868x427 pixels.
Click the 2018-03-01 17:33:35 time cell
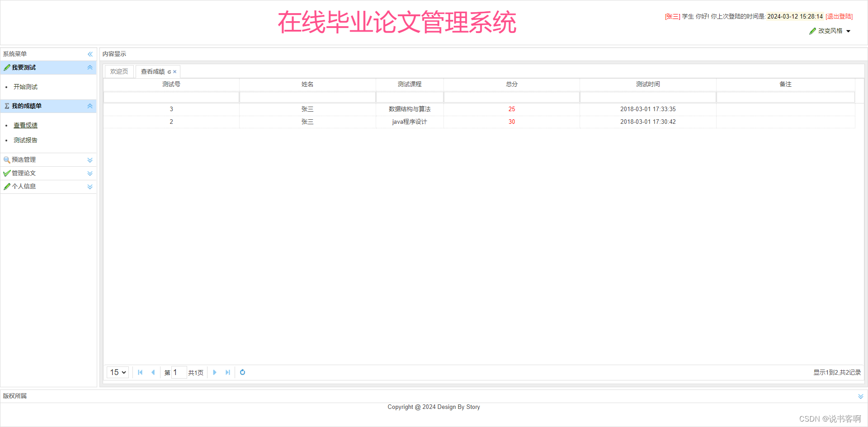point(648,109)
